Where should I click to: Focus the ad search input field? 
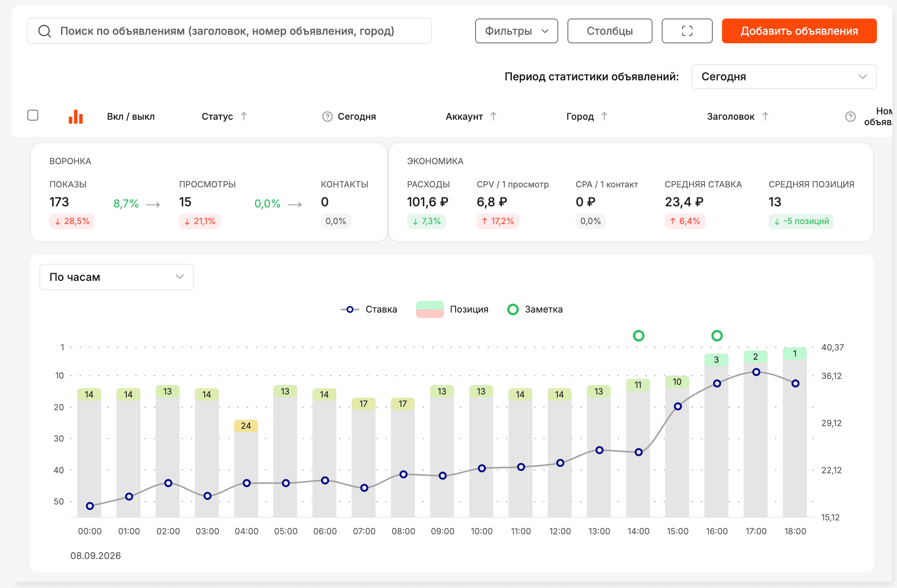tap(229, 31)
